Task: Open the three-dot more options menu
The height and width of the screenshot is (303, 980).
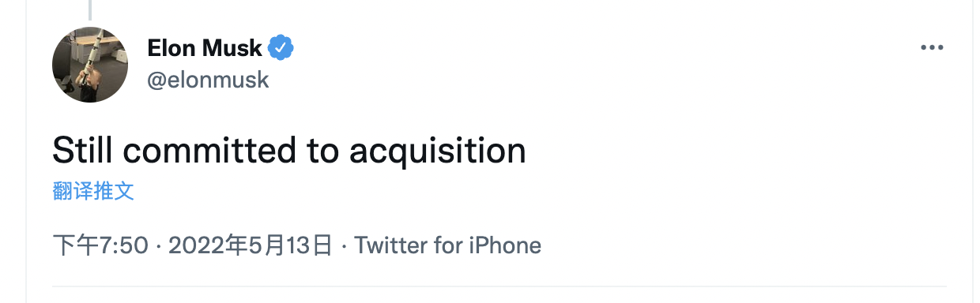Action: 933,48
